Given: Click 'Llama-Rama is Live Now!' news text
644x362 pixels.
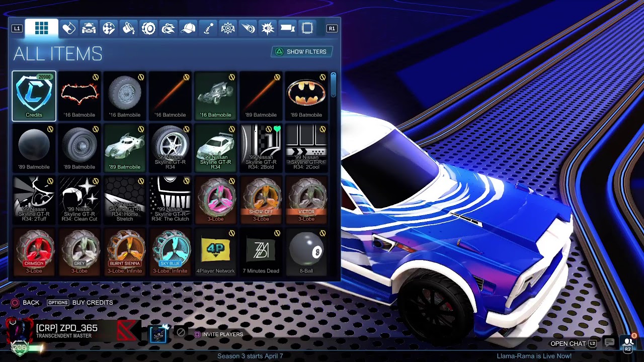Looking at the screenshot, I should pos(534,356).
